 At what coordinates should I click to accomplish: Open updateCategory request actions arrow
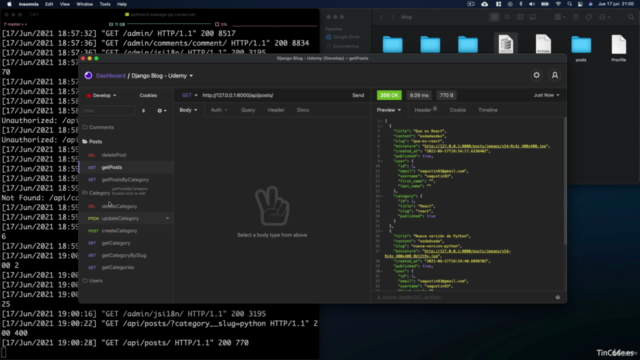(x=167, y=218)
